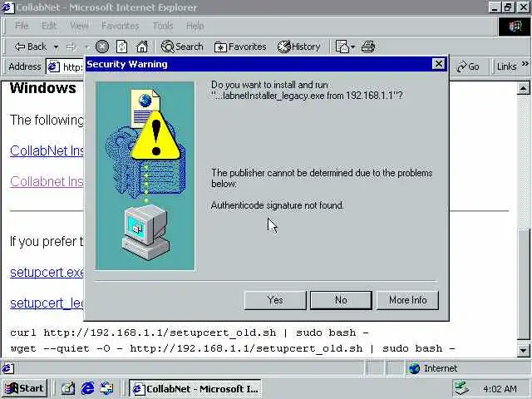Click the security warning illustration image
The height and width of the screenshot is (399, 532).
tap(145, 175)
